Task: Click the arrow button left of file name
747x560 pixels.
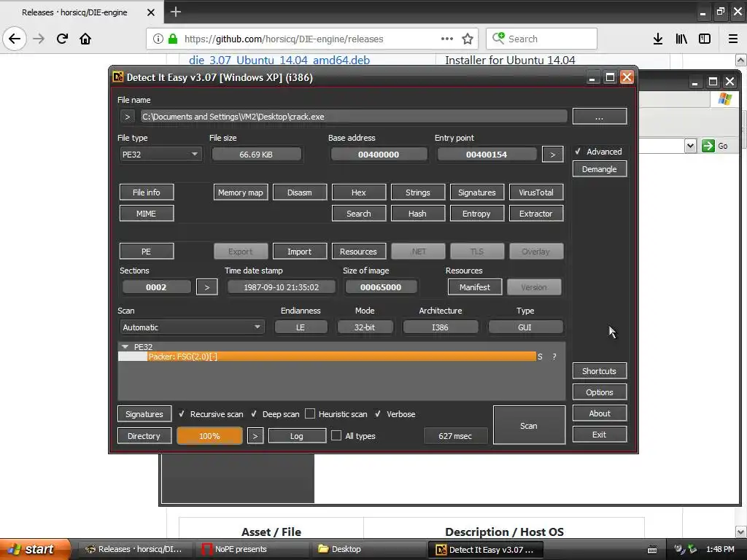Action: coord(127,117)
